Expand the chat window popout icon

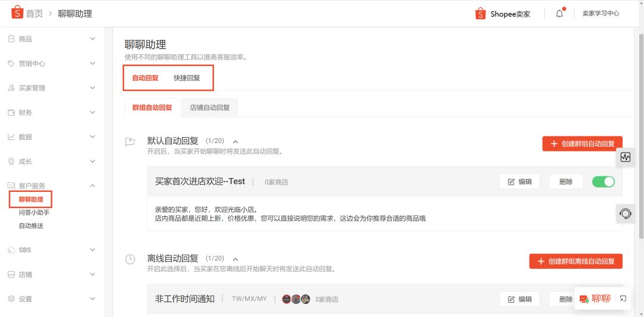(x=623, y=299)
